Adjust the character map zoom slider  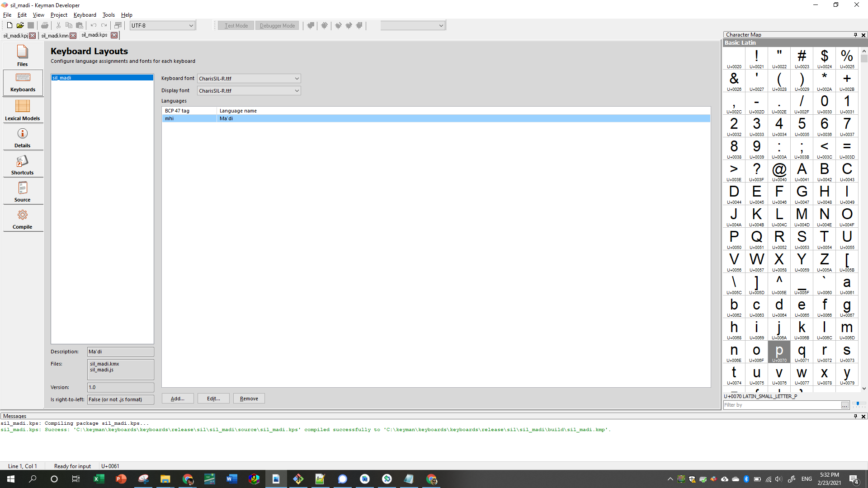tap(858, 404)
